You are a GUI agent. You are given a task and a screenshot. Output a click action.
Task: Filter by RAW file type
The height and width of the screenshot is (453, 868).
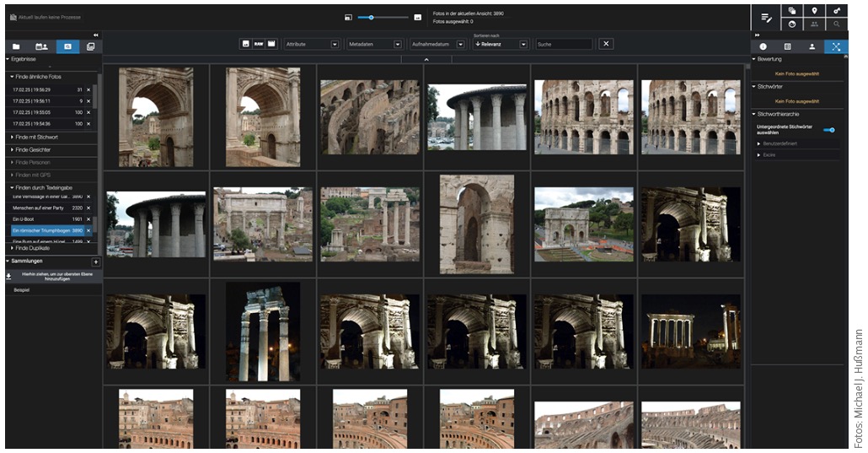tap(259, 44)
